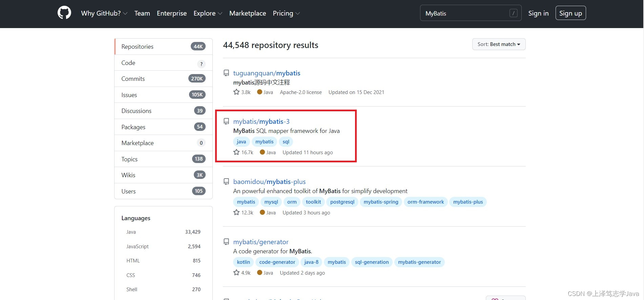Select the Packages filter
This screenshot has width=644, height=300.
pos(163,127)
